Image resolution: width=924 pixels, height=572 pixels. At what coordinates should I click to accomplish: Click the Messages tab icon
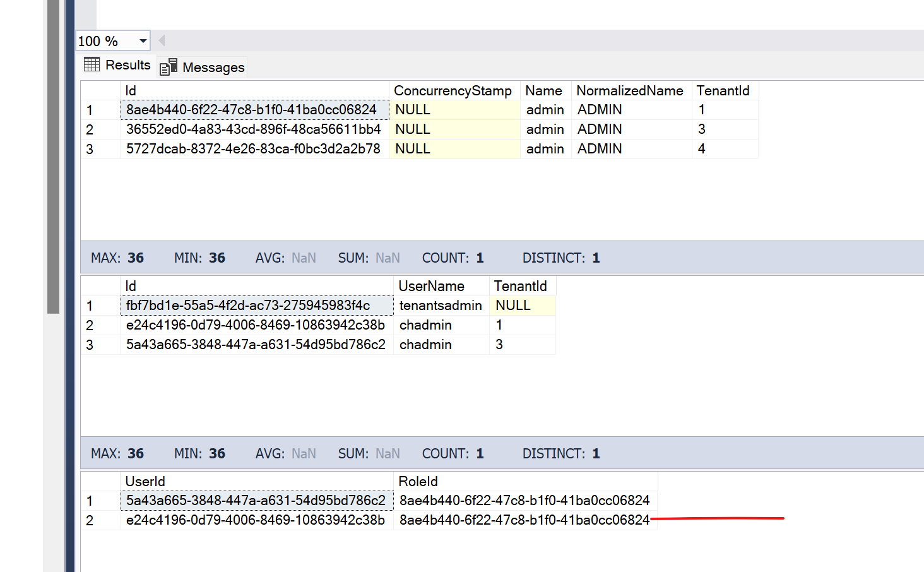click(169, 67)
